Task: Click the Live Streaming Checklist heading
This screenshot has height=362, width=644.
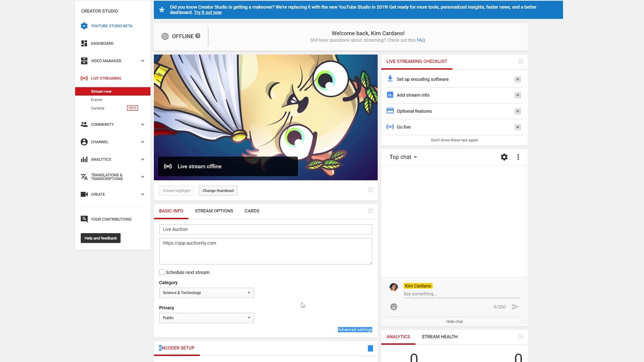Action: [417, 61]
